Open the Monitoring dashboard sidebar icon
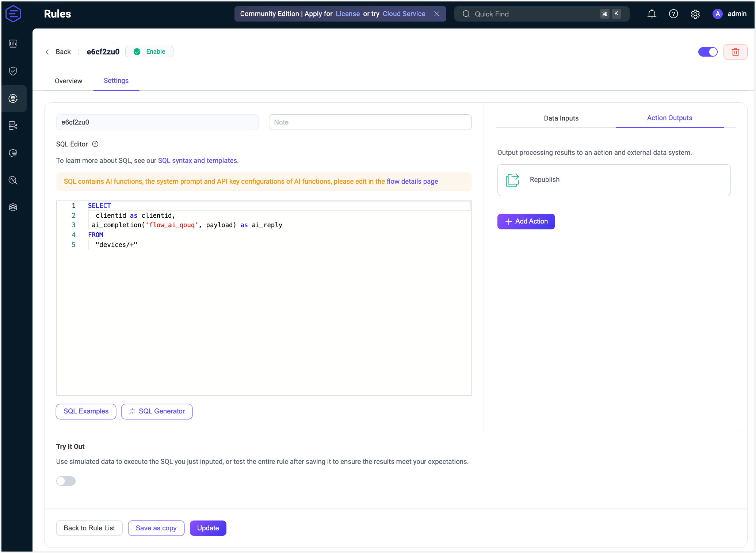This screenshot has height=553, width=756. tap(13, 44)
